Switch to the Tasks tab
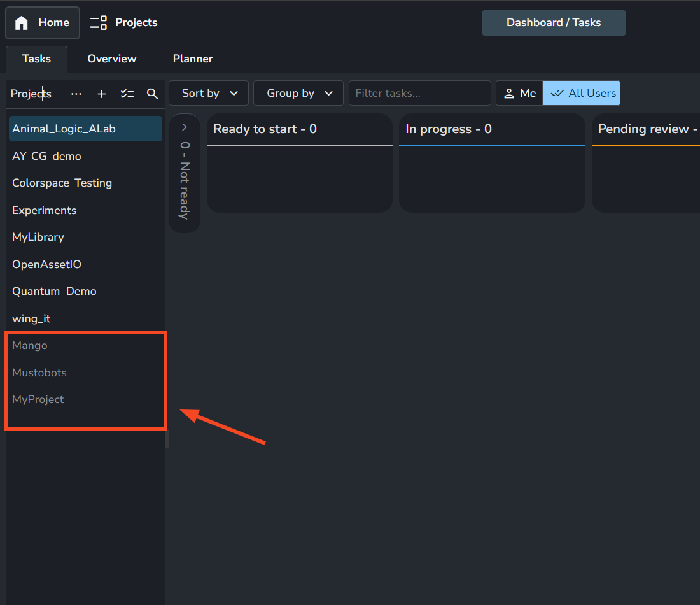Image resolution: width=700 pixels, height=605 pixels. coord(37,59)
